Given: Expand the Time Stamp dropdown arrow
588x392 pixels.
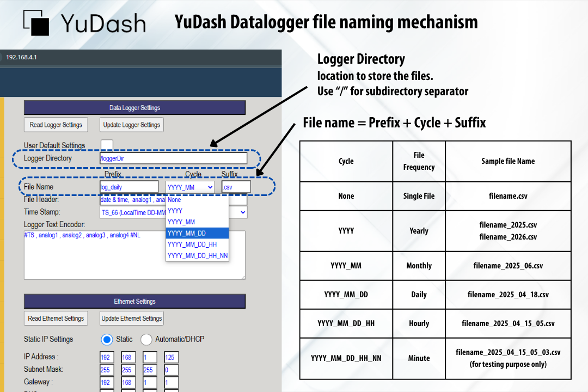Looking at the screenshot, I should (242, 212).
